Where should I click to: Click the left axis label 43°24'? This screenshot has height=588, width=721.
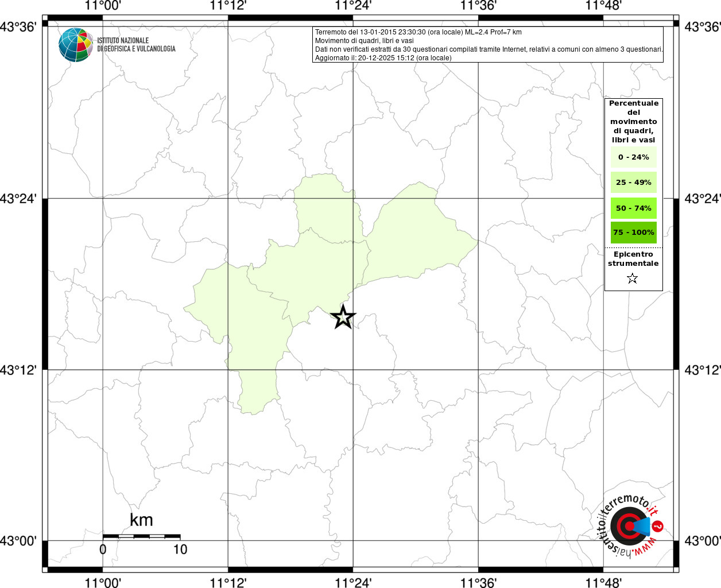point(18,199)
